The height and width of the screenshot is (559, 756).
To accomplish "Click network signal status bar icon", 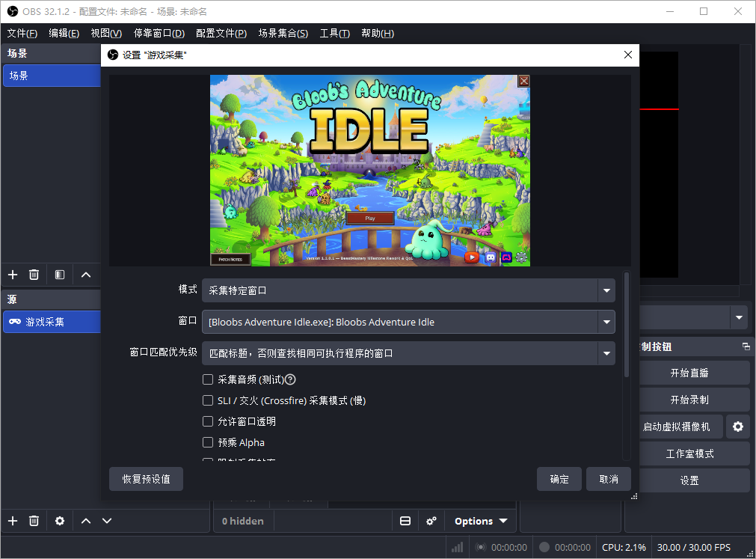I will (457, 548).
